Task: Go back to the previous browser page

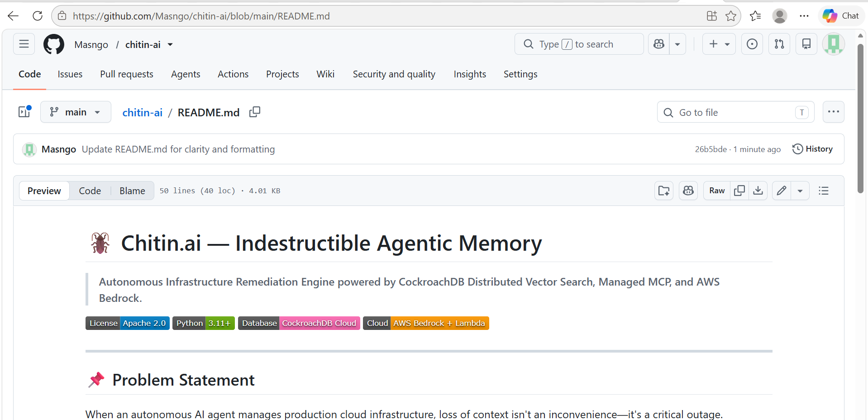Action: tap(13, 16)
